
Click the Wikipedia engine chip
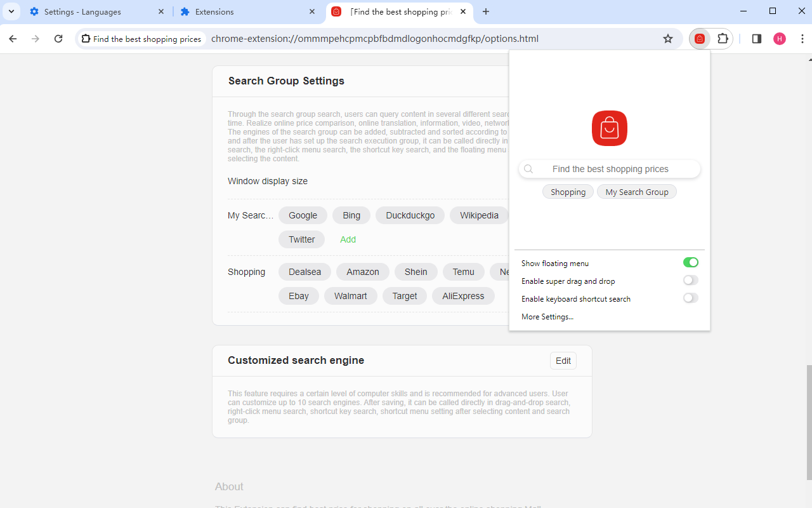(x=479, y=215)
